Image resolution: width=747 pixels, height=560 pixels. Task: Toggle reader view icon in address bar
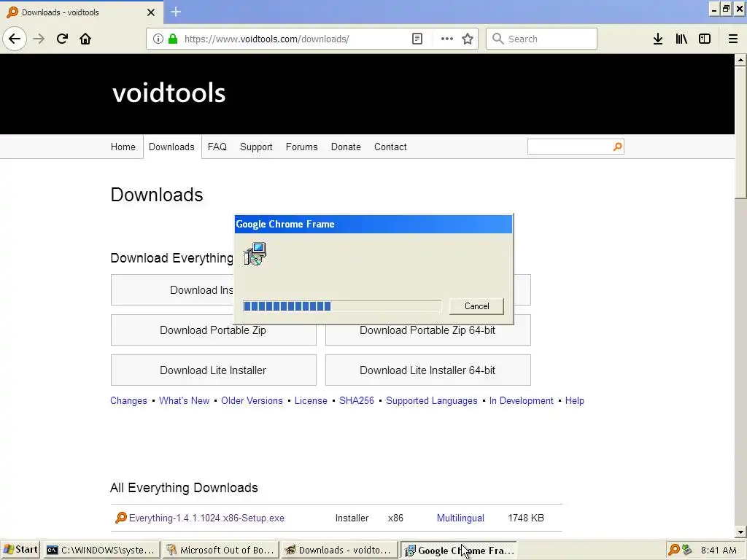[417, 39]
